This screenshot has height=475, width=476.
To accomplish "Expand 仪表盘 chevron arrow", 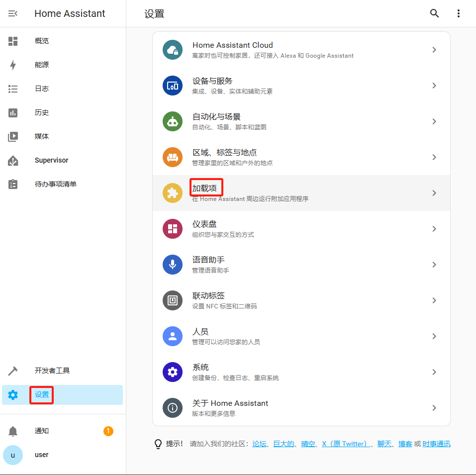I will click(434, 229).
